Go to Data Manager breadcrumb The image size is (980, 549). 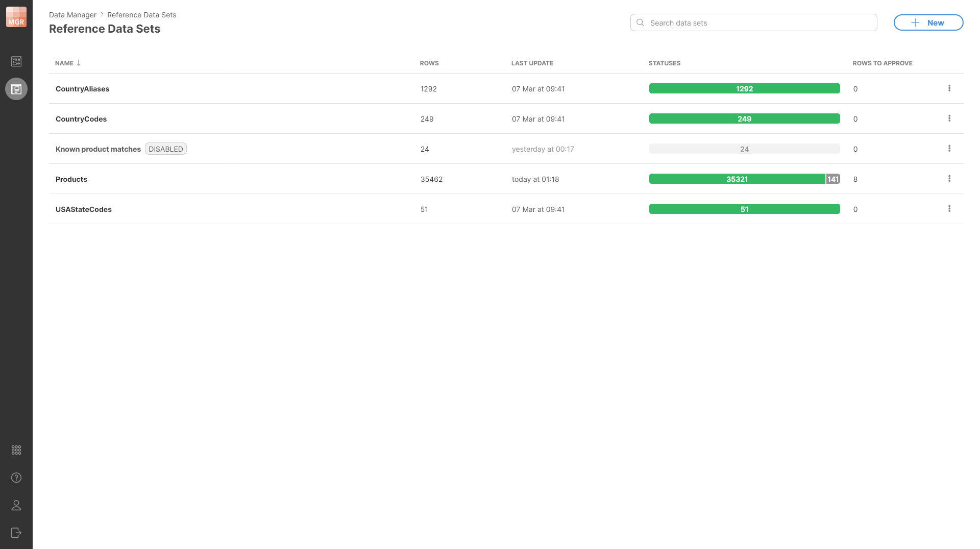72,15
